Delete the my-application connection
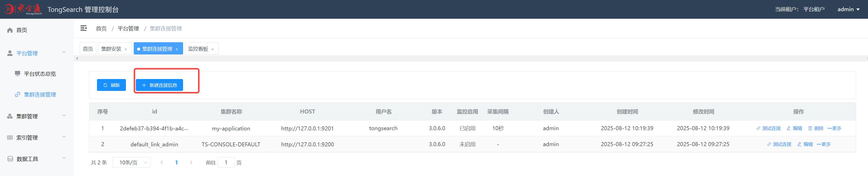 point(815,128)
